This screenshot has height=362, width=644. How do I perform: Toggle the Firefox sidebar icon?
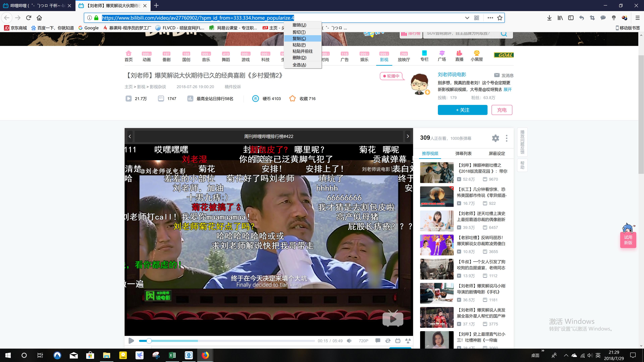coord(571,18)
